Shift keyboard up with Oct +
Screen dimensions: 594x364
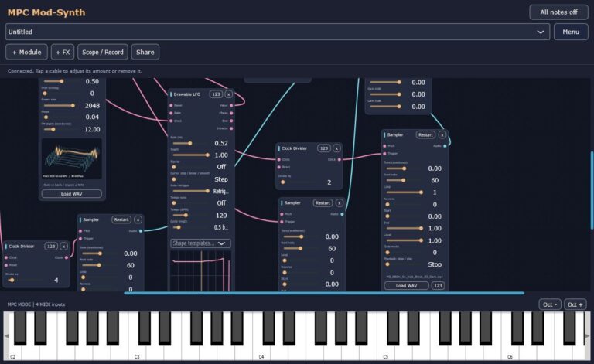(575, 304)
